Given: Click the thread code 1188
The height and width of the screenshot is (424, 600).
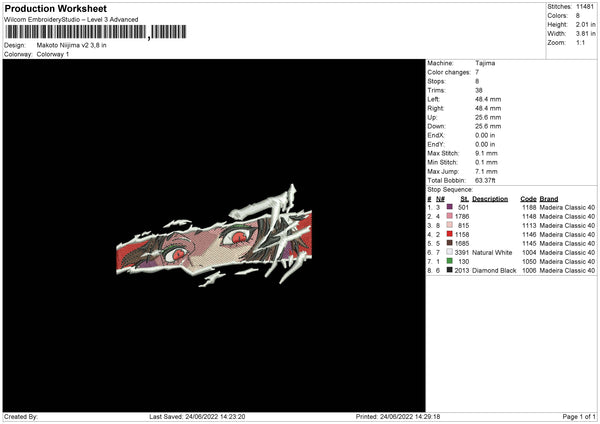Looking at the screenshot, I should click(x=529, y=207).
